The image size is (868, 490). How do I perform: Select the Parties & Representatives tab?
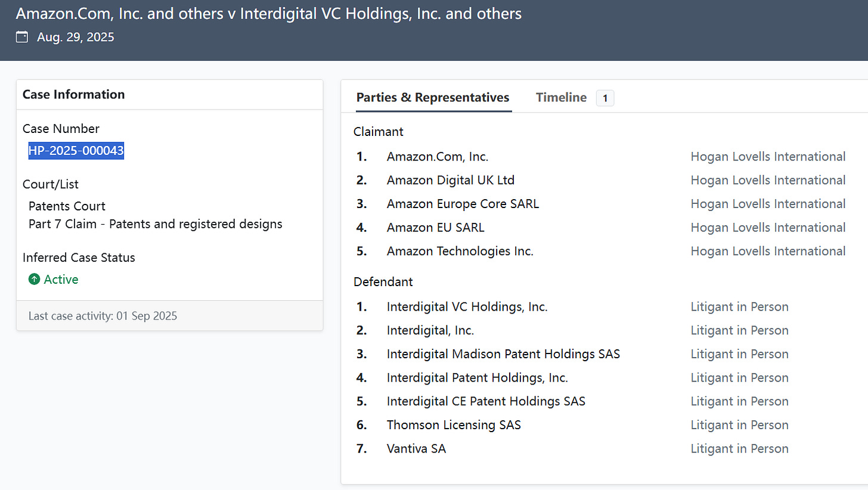tap(433, 98)
